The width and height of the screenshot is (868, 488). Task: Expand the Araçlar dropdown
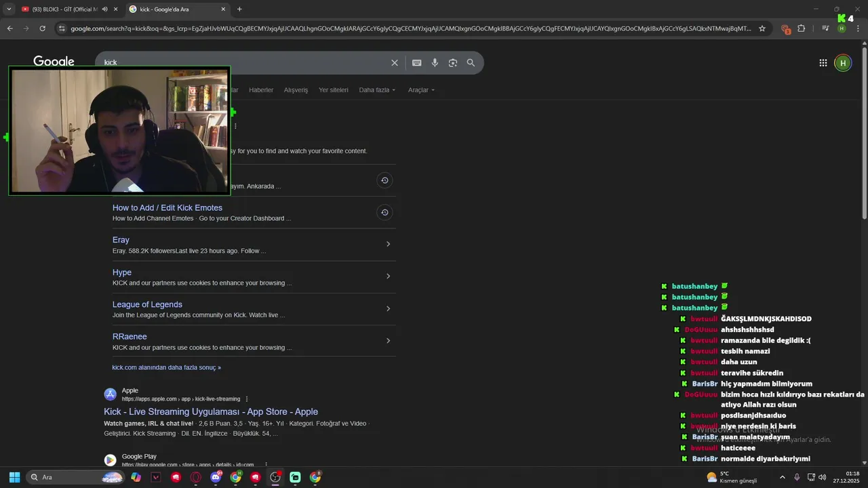click(421, 90)
